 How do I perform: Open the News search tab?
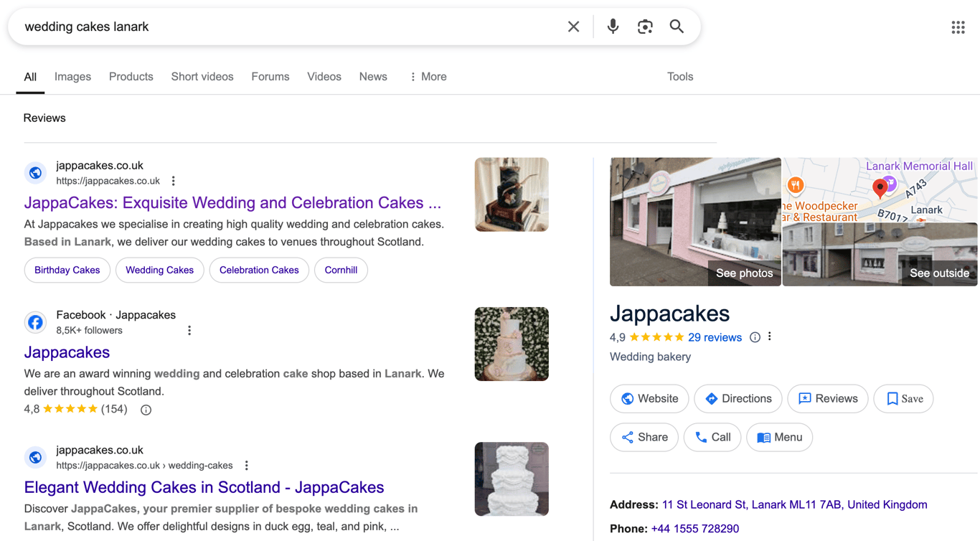tap(372, 76)
